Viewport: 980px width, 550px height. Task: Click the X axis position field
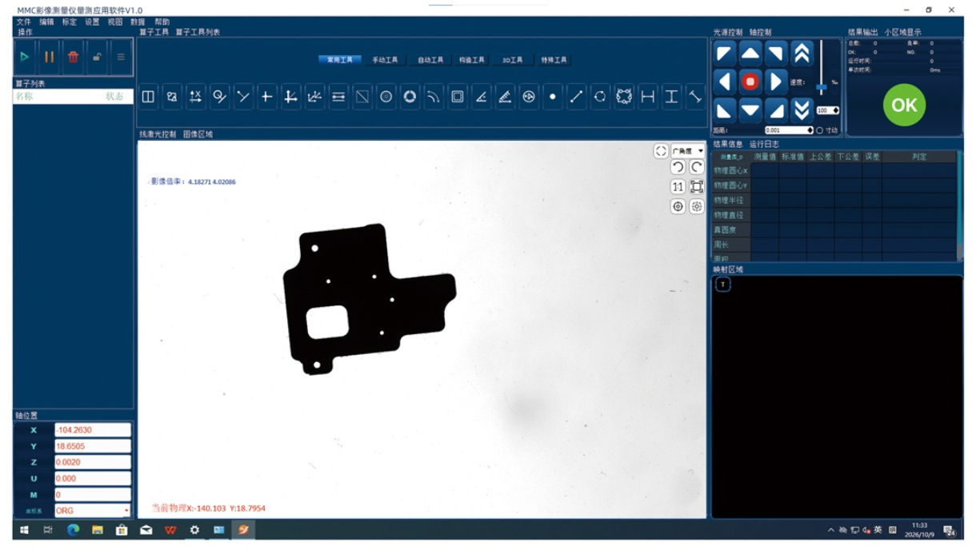(x=92, y=430)
